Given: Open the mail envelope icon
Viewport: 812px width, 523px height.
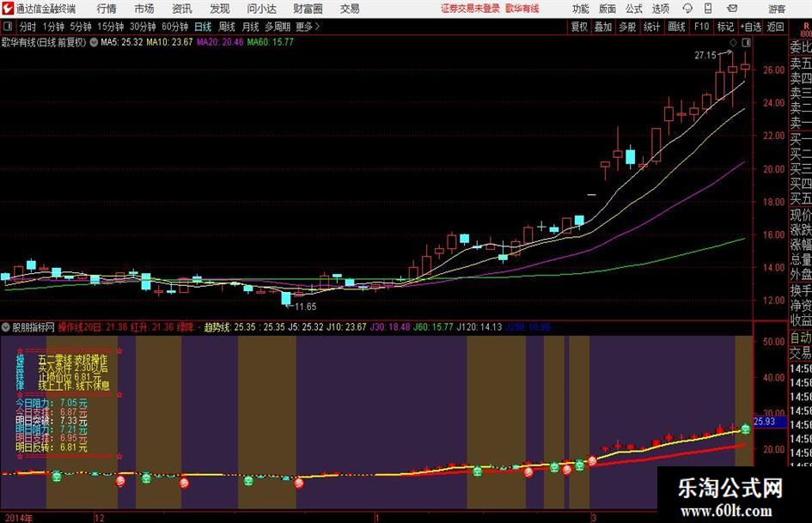Looking at the screenshot, I should pyautogui.click(x=732, y=9).
